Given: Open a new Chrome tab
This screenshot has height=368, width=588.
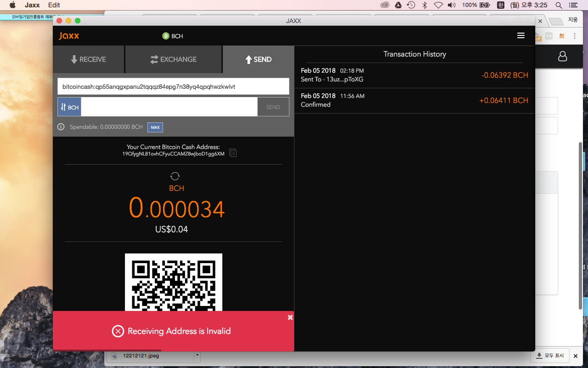Looking at the screenshot, I should [556, 22].
